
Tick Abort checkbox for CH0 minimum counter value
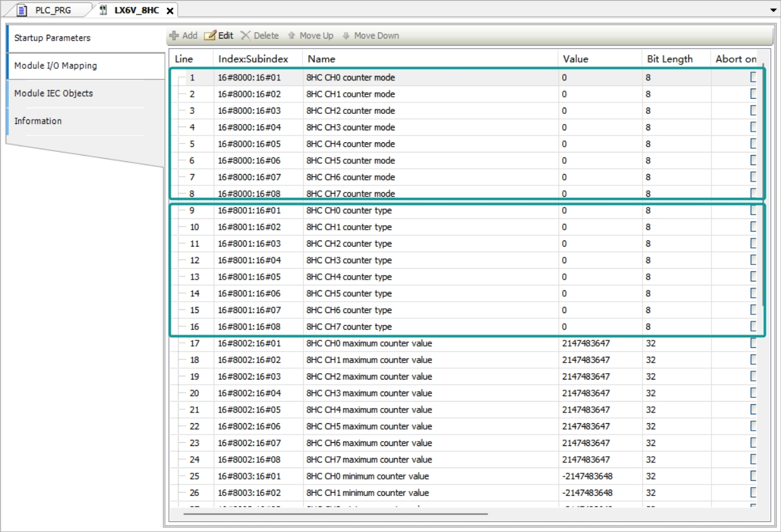pos(753,476)
